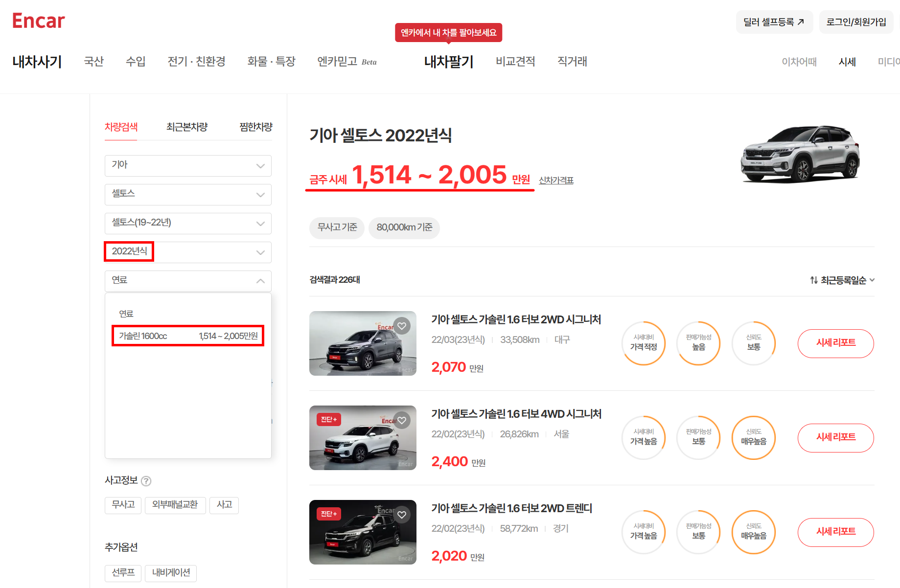The width and height of the screenshot is (900, 588).
Task: Favorite the 2WD 시그니처 listing heart icon
Action: (x=402, y=326)
